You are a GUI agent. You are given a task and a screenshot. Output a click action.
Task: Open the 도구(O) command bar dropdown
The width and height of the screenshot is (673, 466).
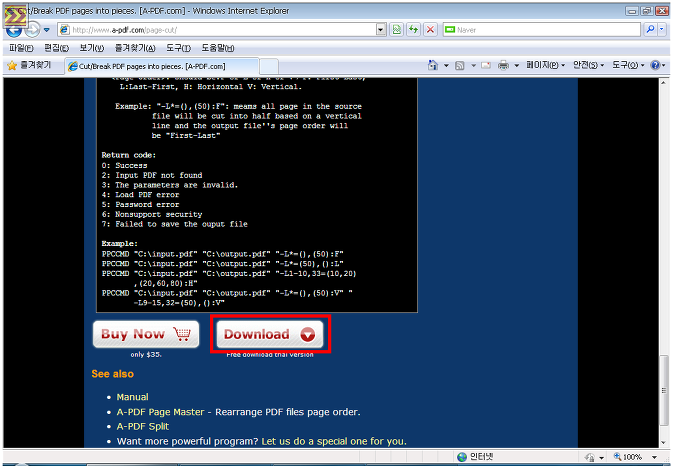[628, 65]
